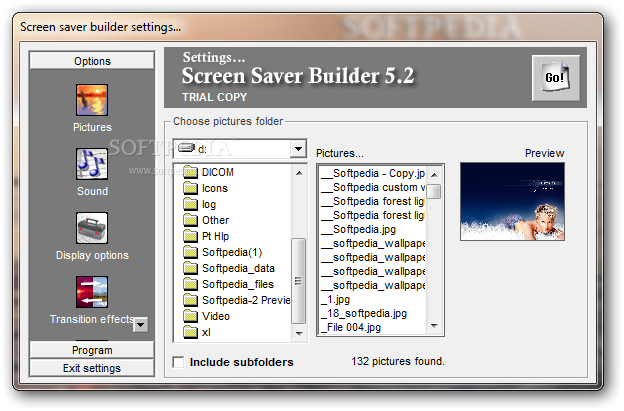Switch to the Options tab
This screenshot has width=624, height=411.
click(92, 61)
